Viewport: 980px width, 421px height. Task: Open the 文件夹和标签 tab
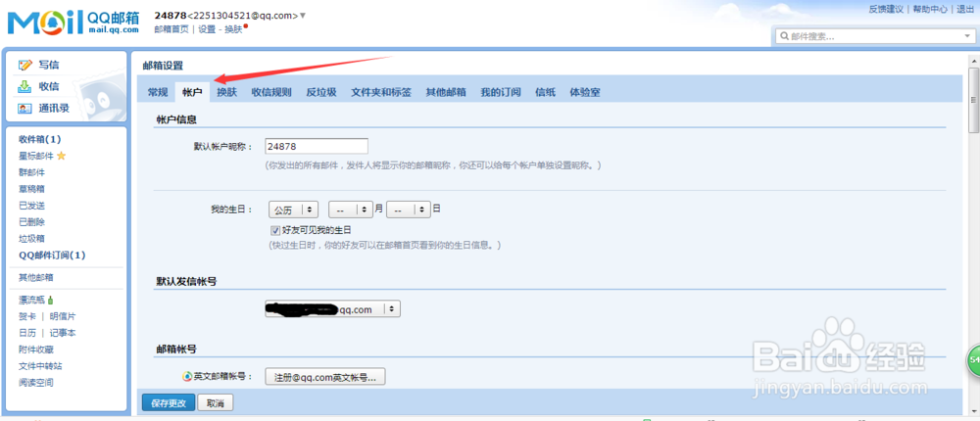pos(381,92)
